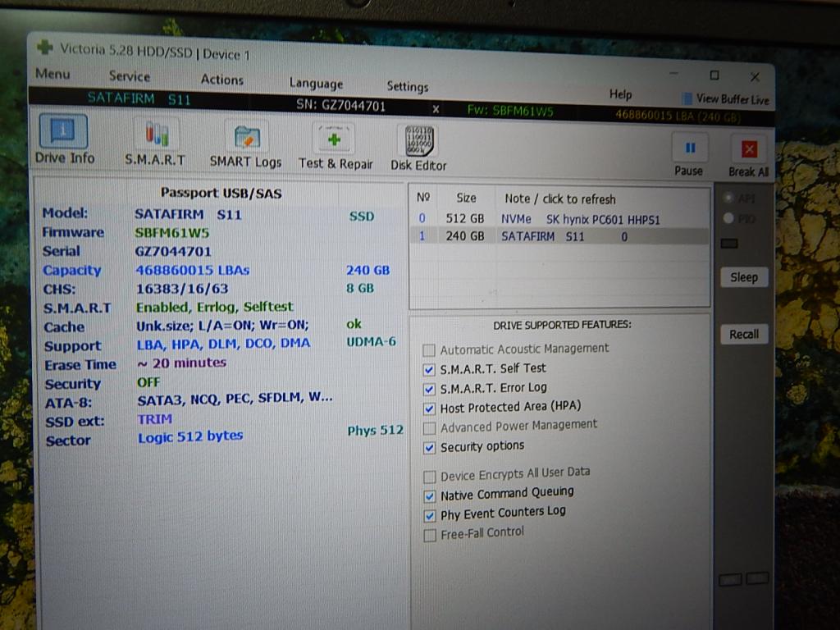Open the Actions menu
The height and width of the screenshot is (630, 840).
click(221, 80)
